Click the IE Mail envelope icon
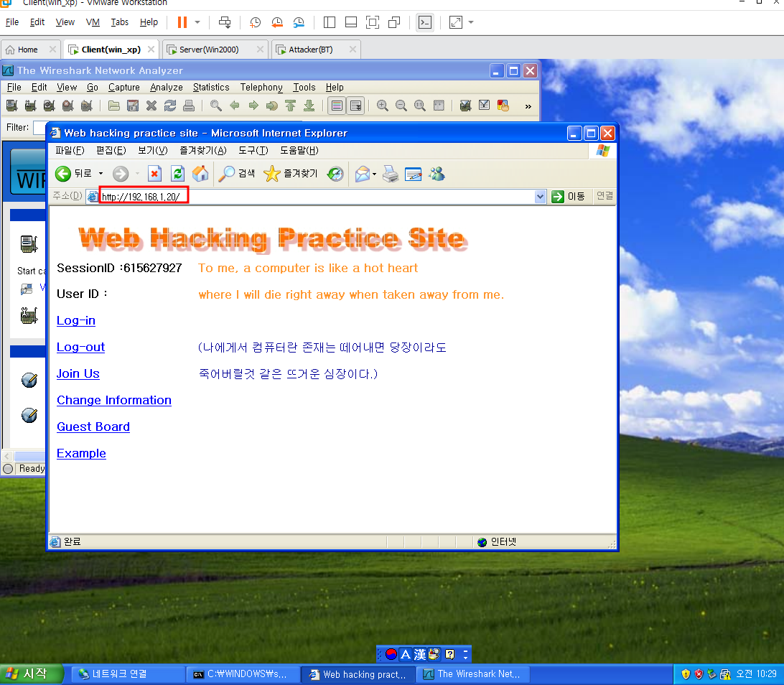Image resolution: width=784 pixels, height=685 pixels. click(362, 174)
